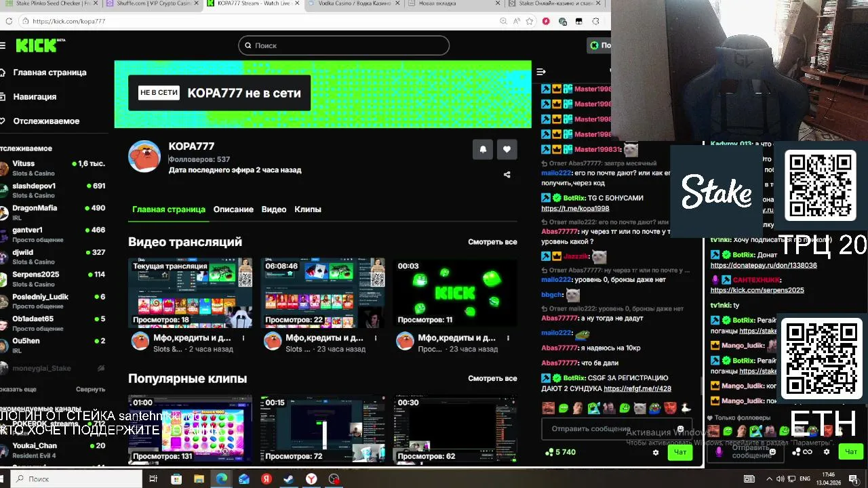Open the Клипы tab
This screenshot has height=488, width=868.
tap(308, 209)
